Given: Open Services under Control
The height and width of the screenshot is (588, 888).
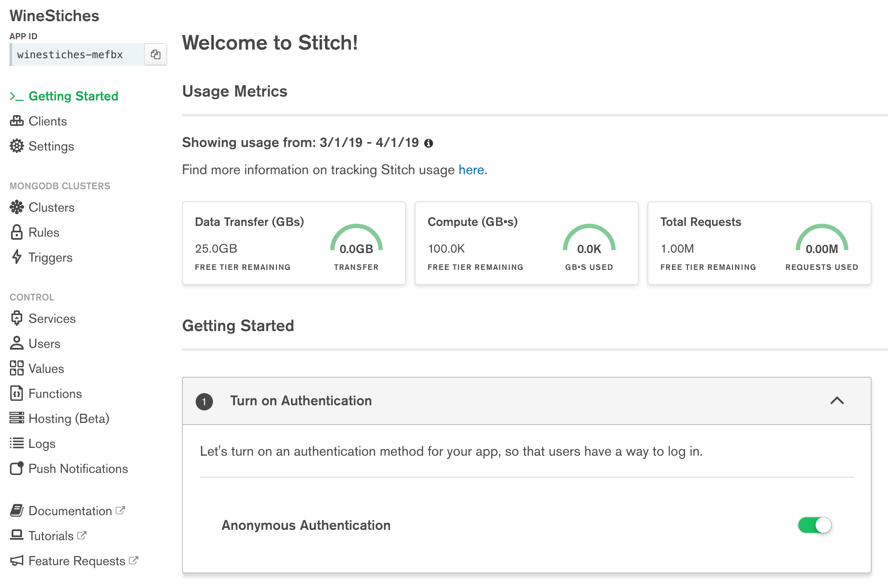Looking at the screenshot, I should point(52,319).
